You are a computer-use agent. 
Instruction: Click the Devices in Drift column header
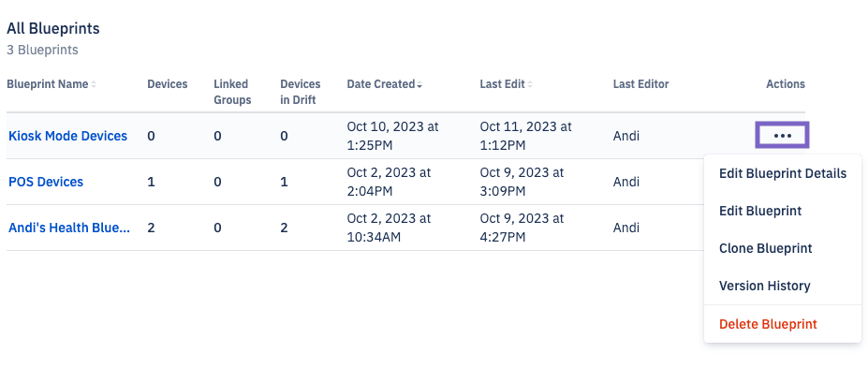[300, 92]
